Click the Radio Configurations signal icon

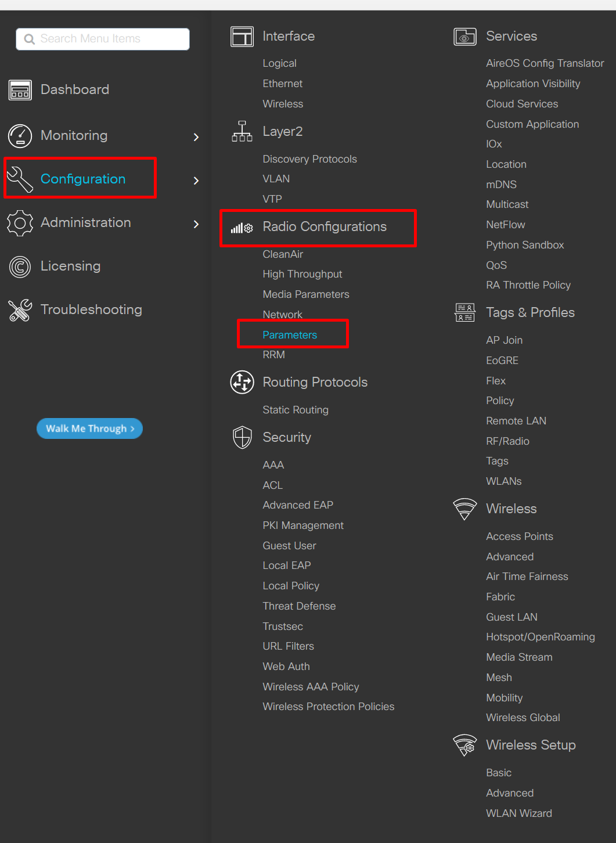click(x=242, y=228)
